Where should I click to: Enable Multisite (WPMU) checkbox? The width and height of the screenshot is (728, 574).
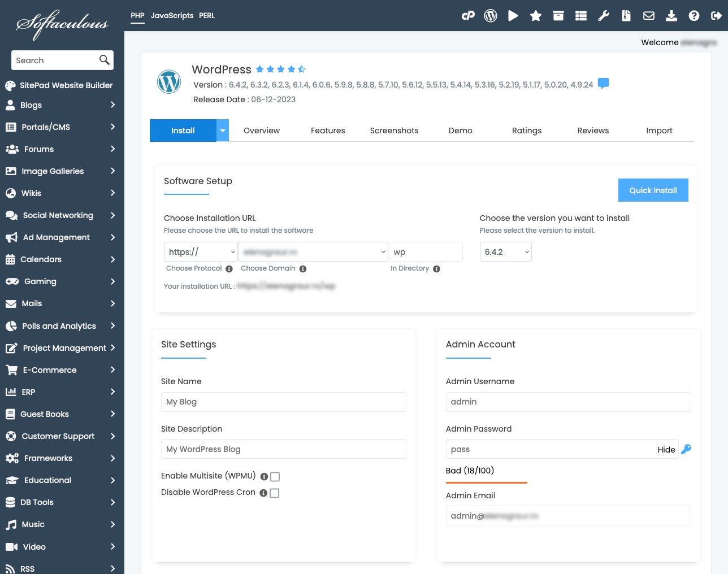coord(275,477)
